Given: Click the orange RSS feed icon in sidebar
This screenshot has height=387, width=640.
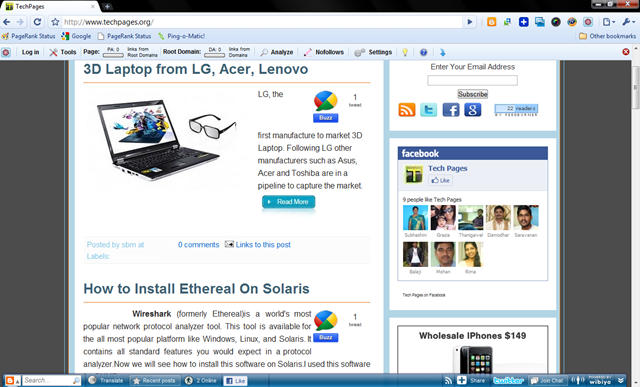Looking at the screenshot, I should pos(407,110).
